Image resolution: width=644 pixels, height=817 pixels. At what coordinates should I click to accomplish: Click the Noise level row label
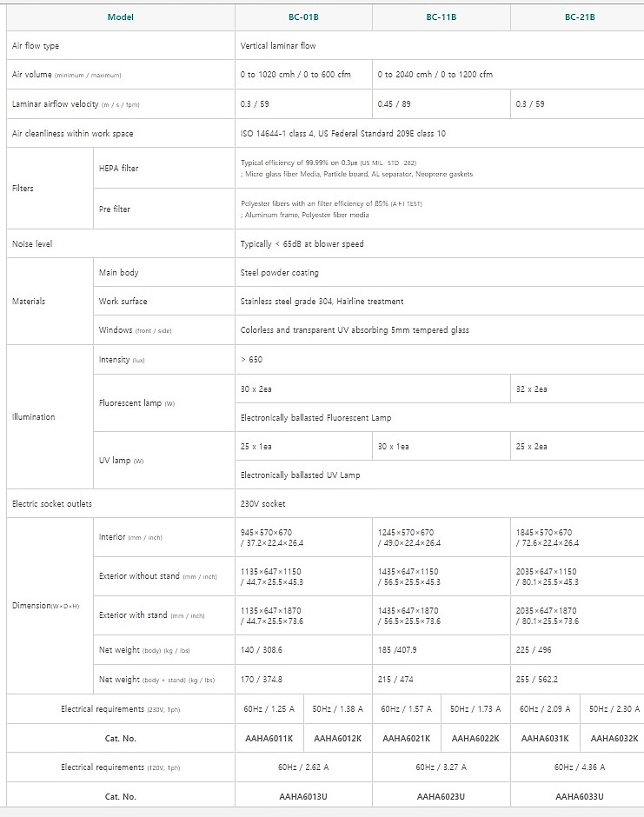click(x=32, y=244)
